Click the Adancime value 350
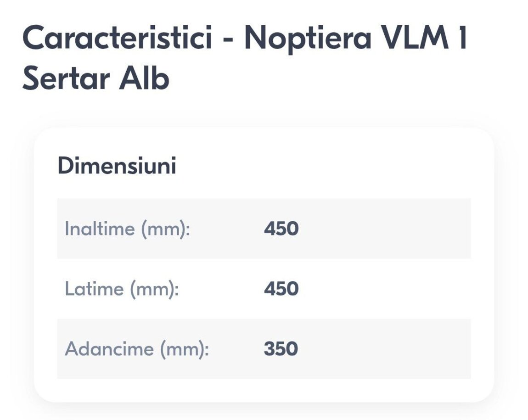The image size is (528, 420). (x=281, y=349)
